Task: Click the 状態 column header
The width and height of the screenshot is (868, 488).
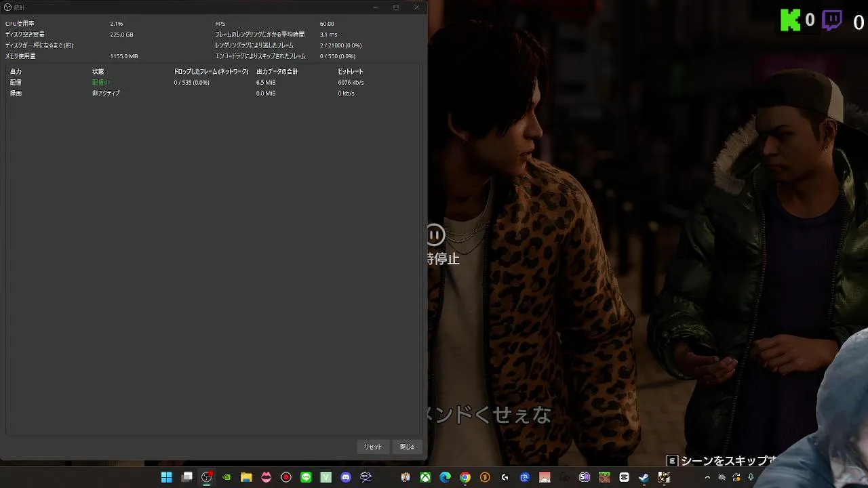Action: pyautogui.click(x=98, y=71)
